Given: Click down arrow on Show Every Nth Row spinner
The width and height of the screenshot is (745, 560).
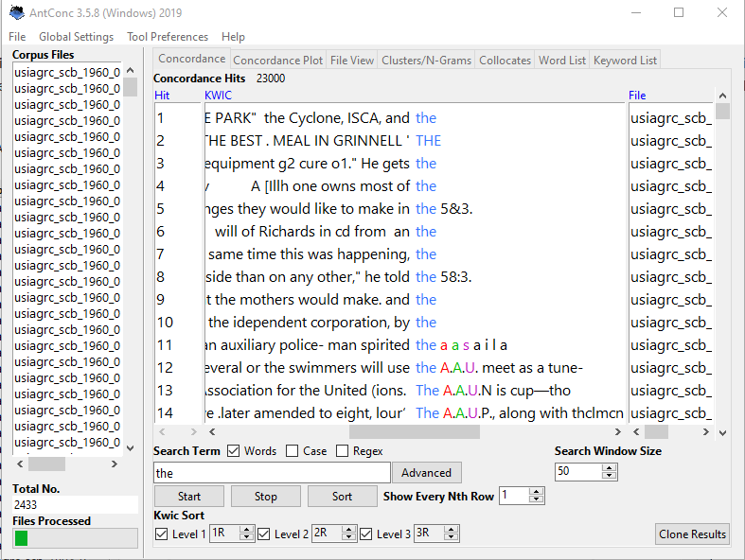Looking at the screenshot, I should click(537, 499).
